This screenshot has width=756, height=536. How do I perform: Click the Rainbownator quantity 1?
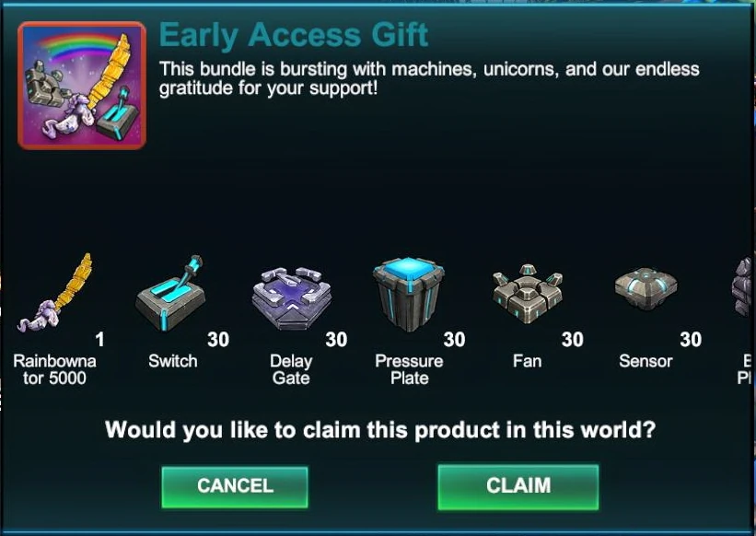tap(99, 340)
